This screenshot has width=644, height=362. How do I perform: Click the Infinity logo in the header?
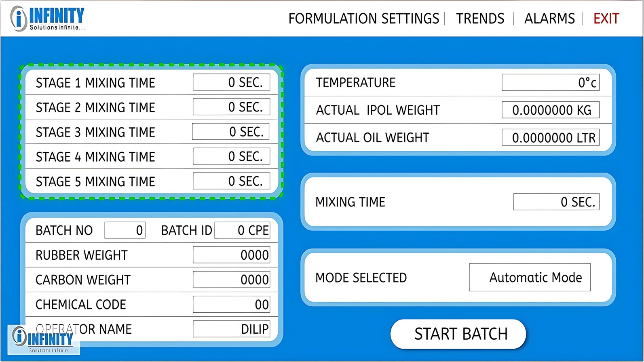[x=48, y=19]
